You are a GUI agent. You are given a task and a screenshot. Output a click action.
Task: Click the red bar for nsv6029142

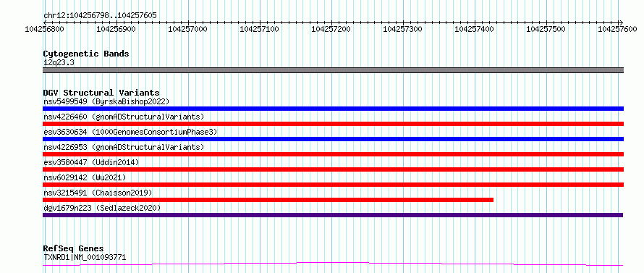(333, 185)
